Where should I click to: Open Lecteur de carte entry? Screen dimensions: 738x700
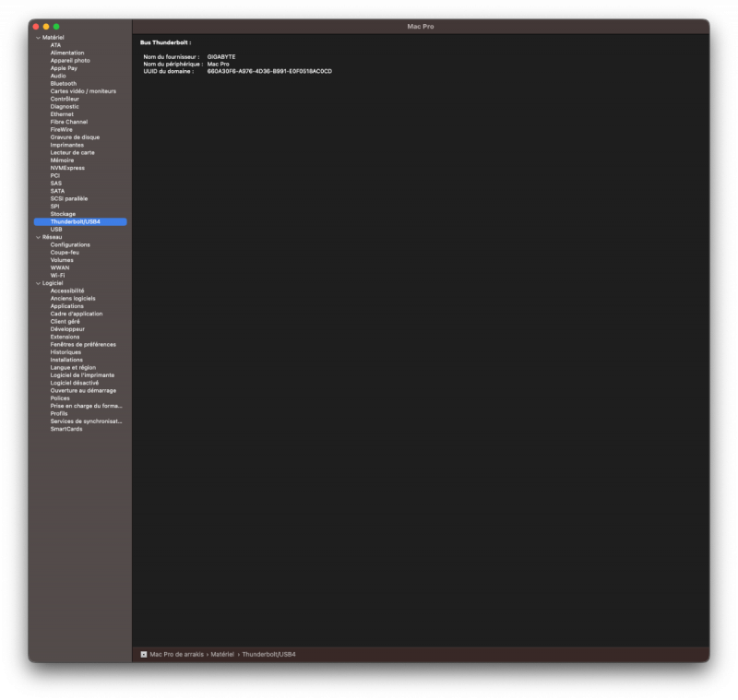73,153
